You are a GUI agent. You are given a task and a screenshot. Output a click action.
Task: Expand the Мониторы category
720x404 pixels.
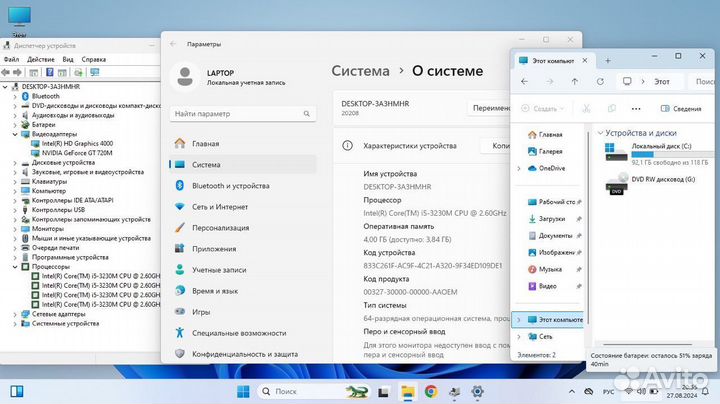[x=15, y=229]
